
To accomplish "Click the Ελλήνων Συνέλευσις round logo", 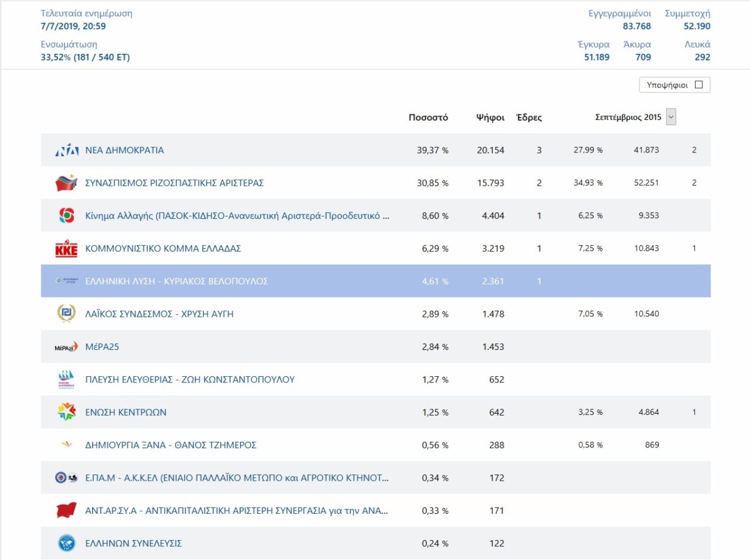I will (x=66, y=543).
